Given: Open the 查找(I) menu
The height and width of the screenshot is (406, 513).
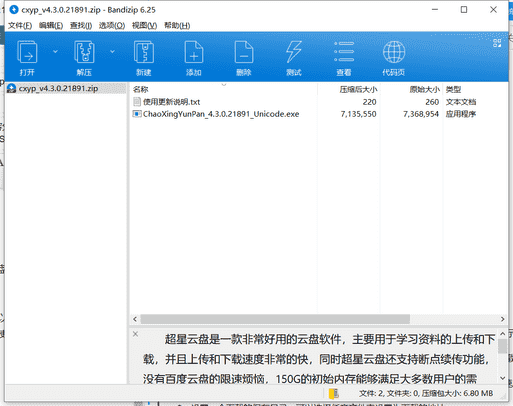Looking at the screenshot, I should (x=81, y=26).
